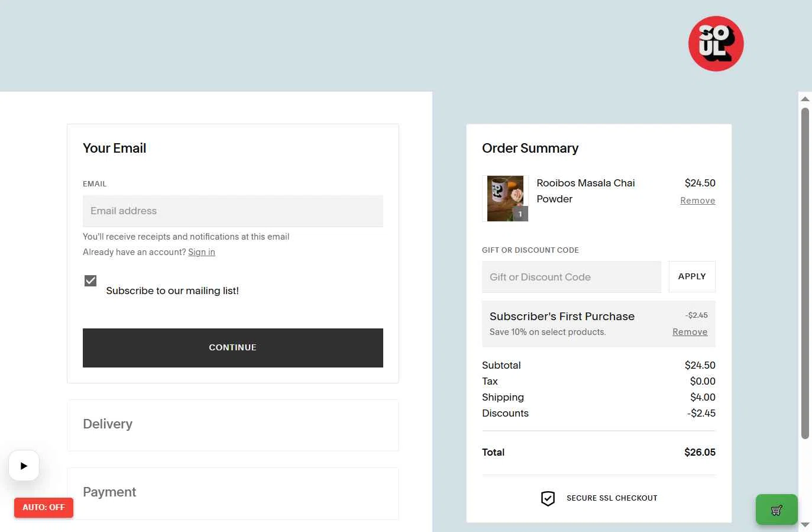Click the secure SSL shield icon

(548, 498)
